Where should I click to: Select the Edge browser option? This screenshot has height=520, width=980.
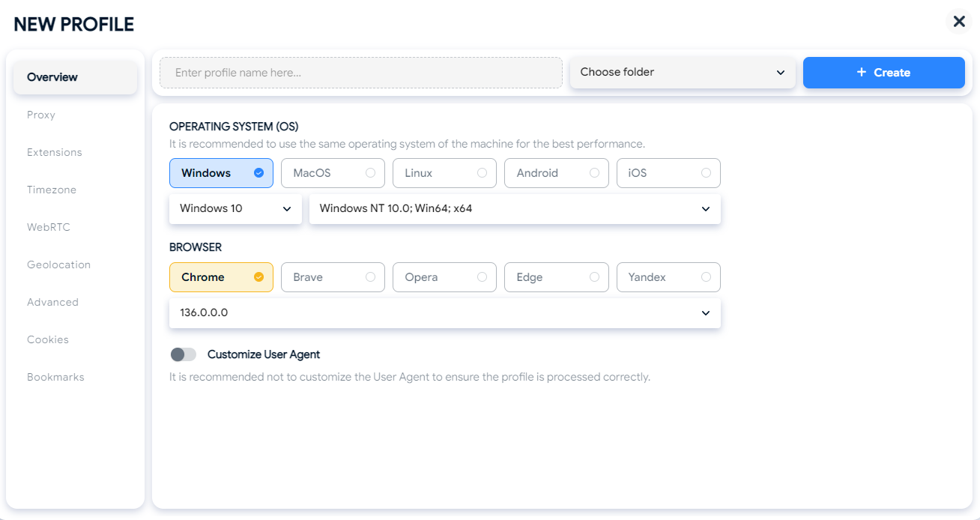click(557, 277)
